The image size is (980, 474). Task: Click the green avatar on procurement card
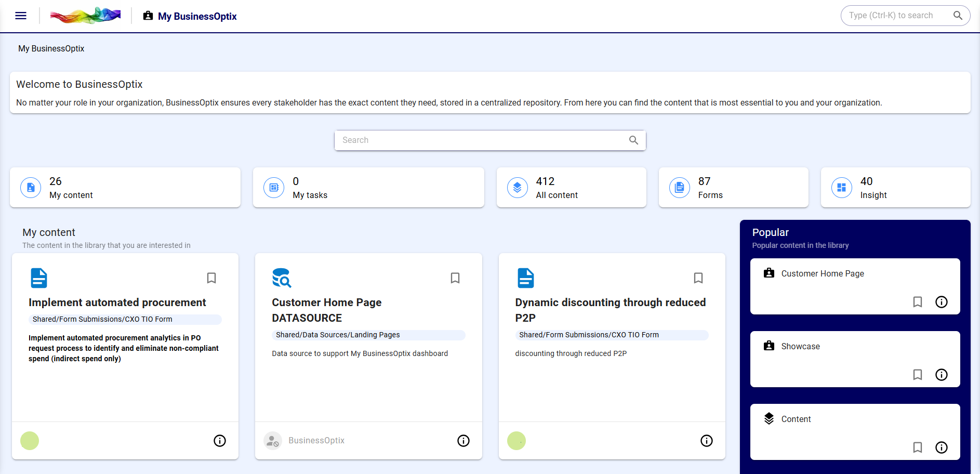(30, 441)
